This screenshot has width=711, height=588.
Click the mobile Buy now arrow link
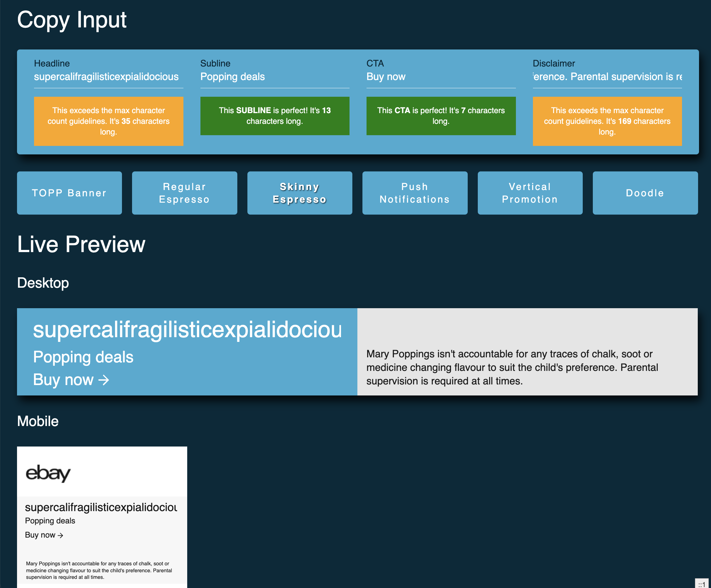44,535
